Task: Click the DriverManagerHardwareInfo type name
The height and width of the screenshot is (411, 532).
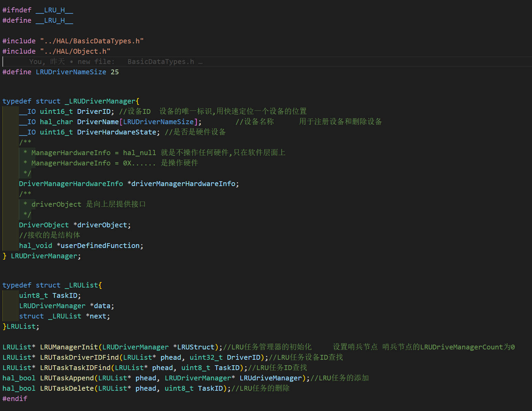Action: click(71, 184)
